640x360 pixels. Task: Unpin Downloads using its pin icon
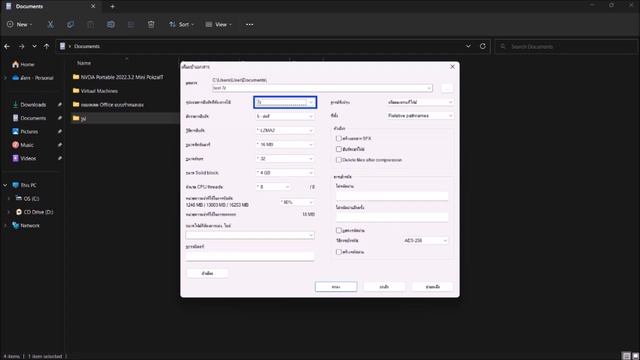(60, 104)
